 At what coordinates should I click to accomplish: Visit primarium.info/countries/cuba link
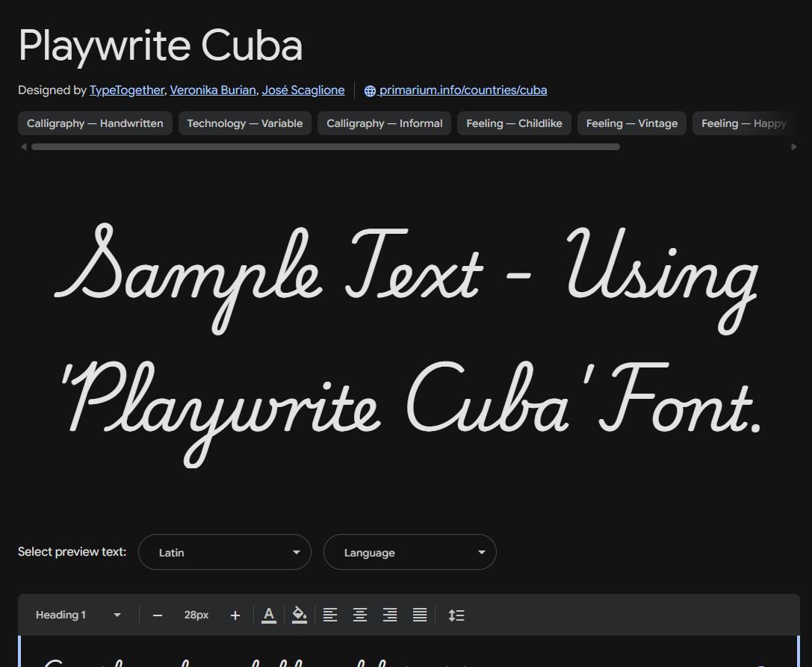pyautogui.click(x=463, y=90)
